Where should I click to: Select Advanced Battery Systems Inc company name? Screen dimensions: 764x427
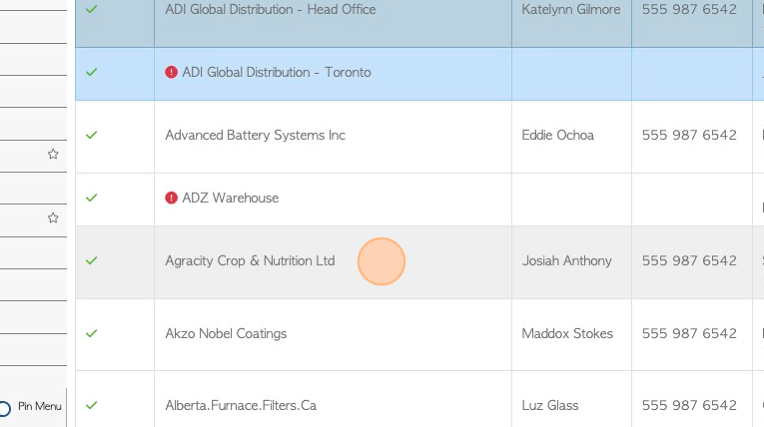point(255,135)
